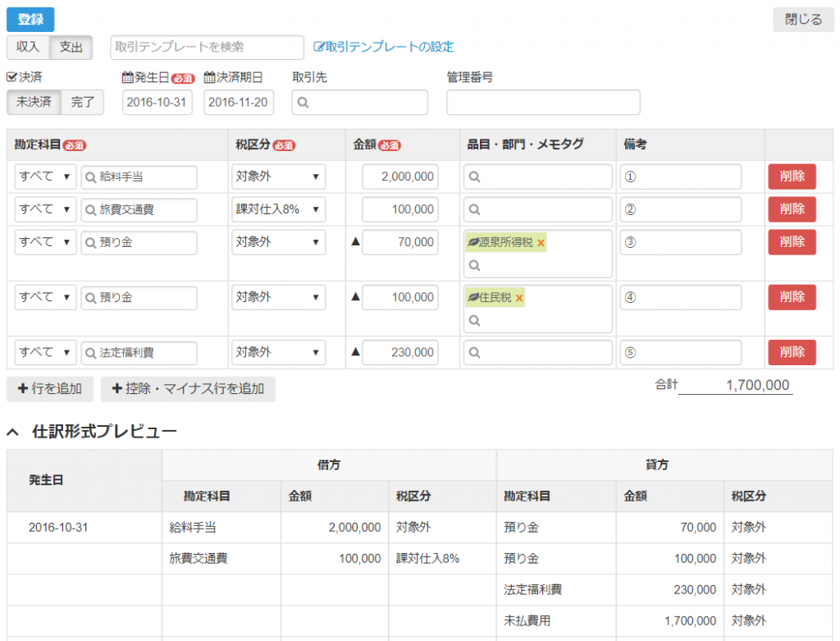Click the 管理番号 input field
The image size is (840, 641).
pos(543,103)
